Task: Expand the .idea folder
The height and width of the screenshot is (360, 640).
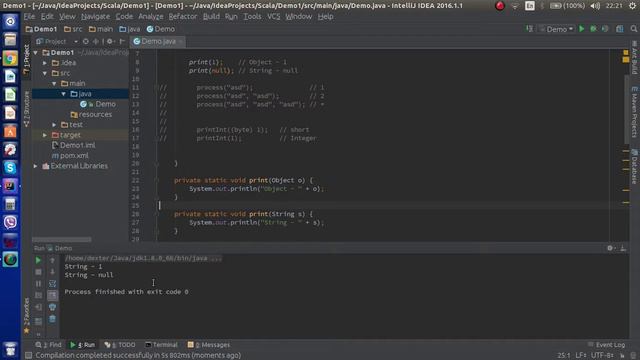Action: point(45,63)
